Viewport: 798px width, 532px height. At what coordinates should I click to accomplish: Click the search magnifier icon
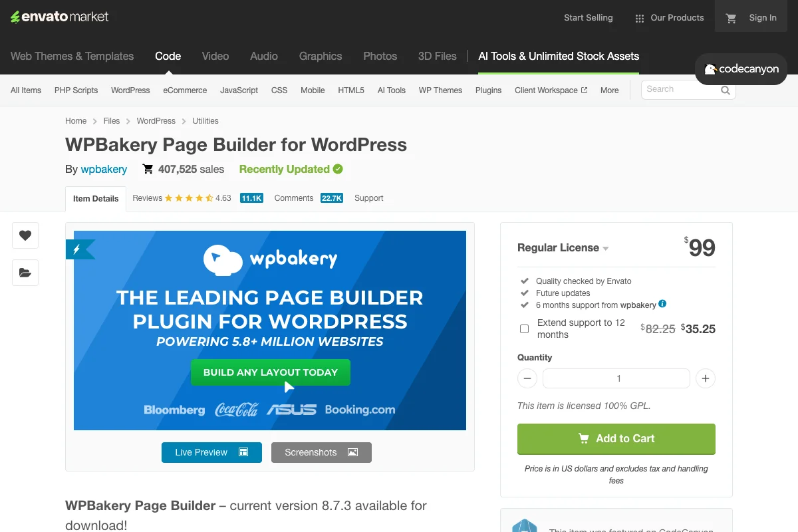(726, 90)
